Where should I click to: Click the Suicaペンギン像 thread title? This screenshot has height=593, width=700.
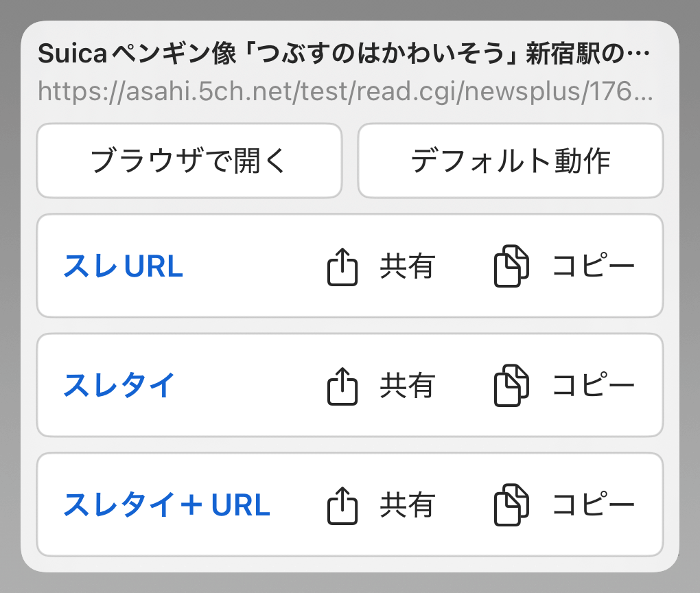point(343,54)
